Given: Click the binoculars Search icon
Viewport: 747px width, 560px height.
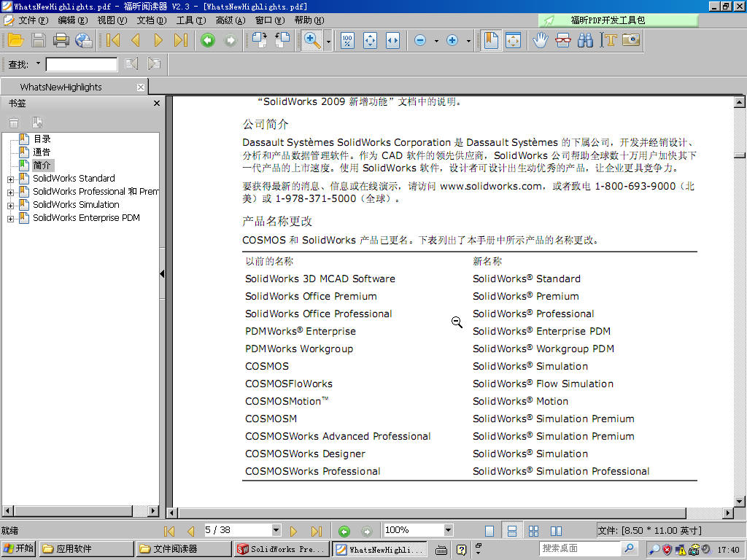Looking at the screenshot, I should [586, 41].
